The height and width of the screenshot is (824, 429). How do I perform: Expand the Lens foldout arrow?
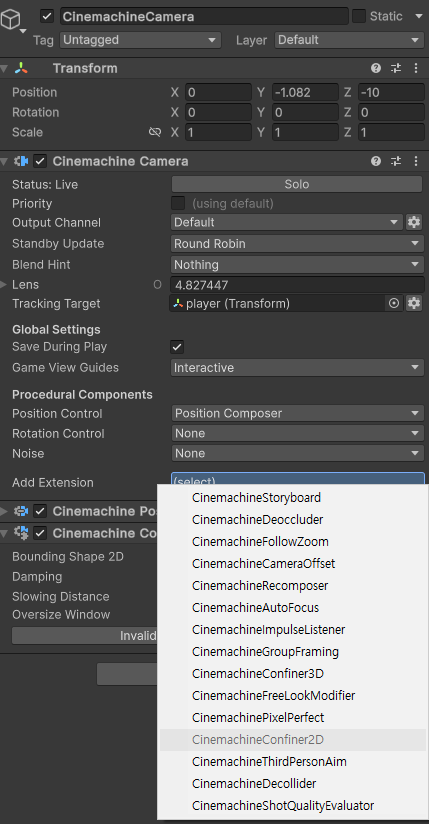click(x=4, y=285)
